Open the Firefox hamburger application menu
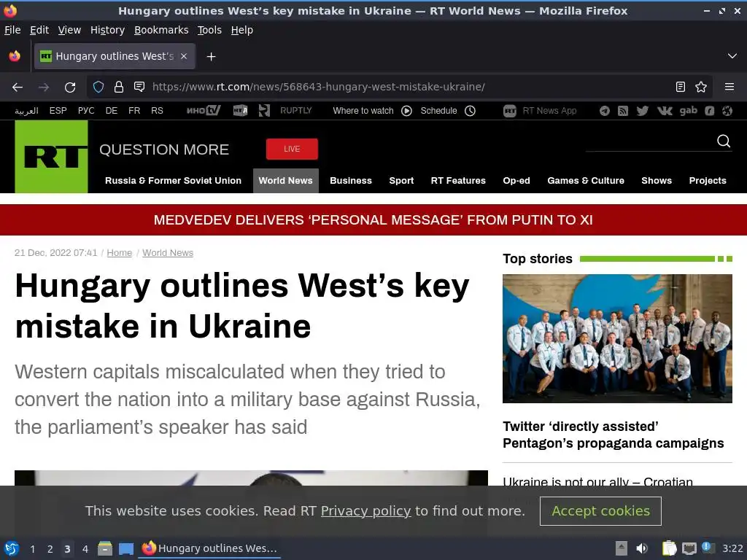 pyautogui.click(x=729, y=87)
